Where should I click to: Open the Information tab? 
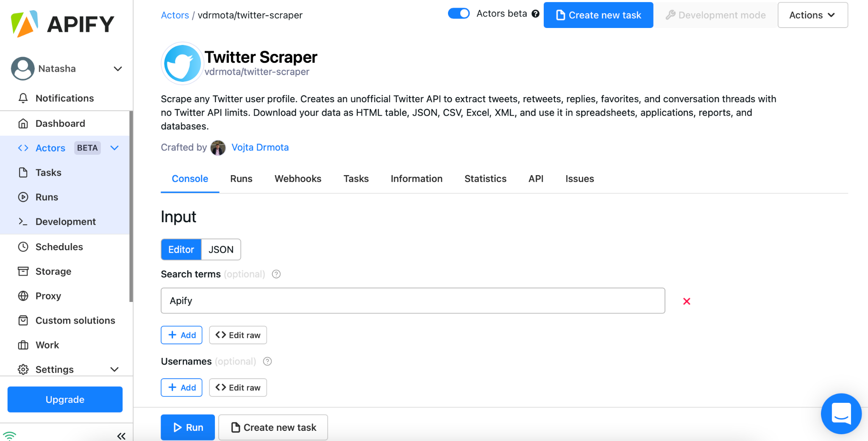point(417,179)
